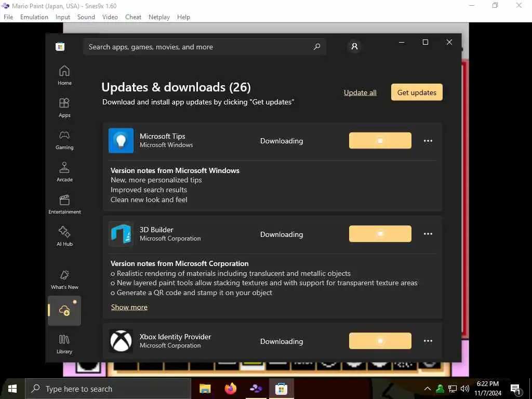Open the Sound menu in Snes9x
This screenshot has height=399, width=532.
point(86,17)
